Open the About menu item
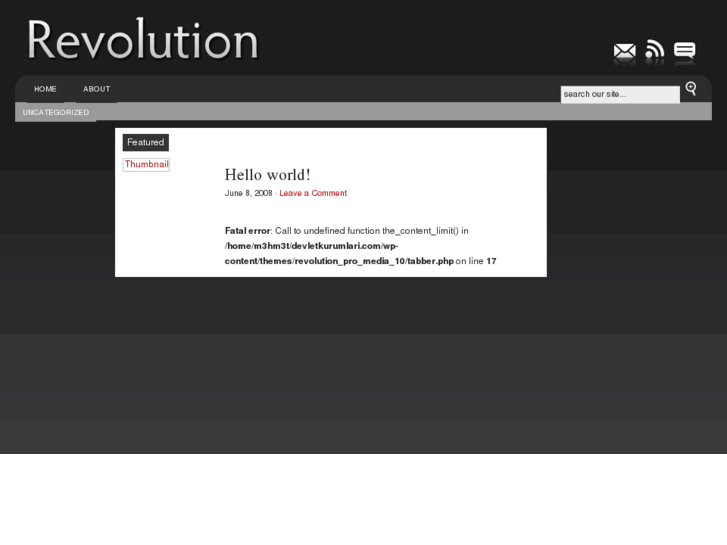Screen dimensions: 727x545 click(96, 89)
